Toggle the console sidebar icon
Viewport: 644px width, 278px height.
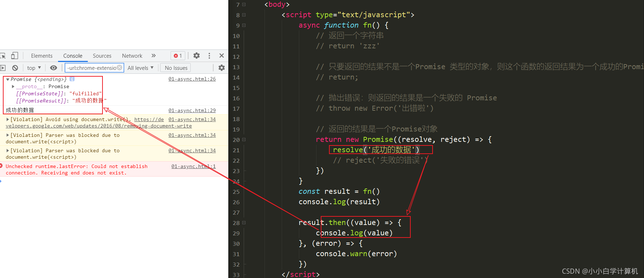pos(3,68)
